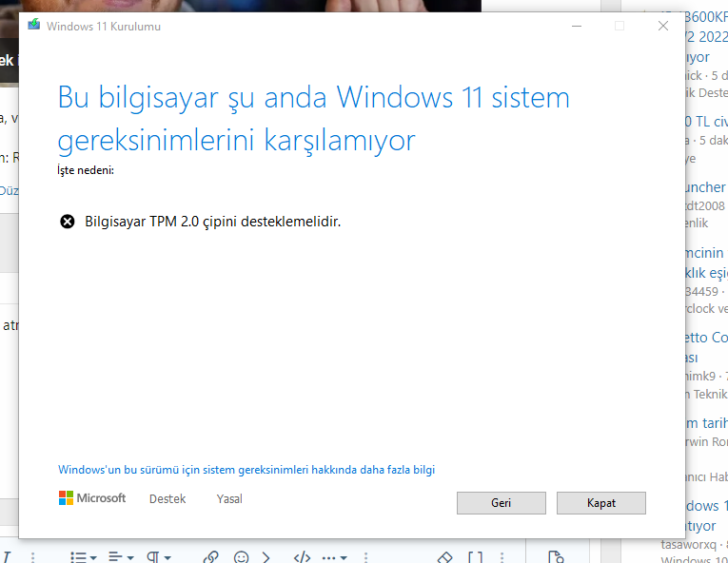This screenshot has height=563, width=728.
Task: Click the Windows 11 Kurulumu title bar icon
Action: pyautogui.click(x=34, y=26)
